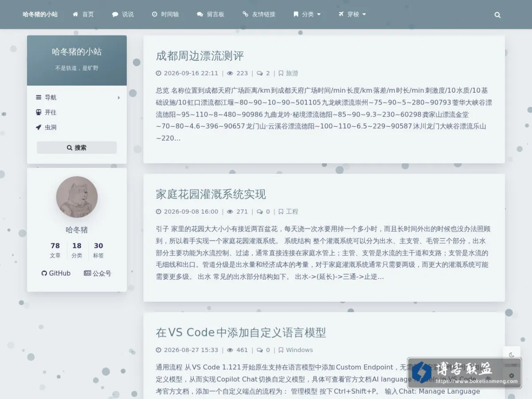
Task: Click the 旅游 category tag
Action: pos(292,73)
